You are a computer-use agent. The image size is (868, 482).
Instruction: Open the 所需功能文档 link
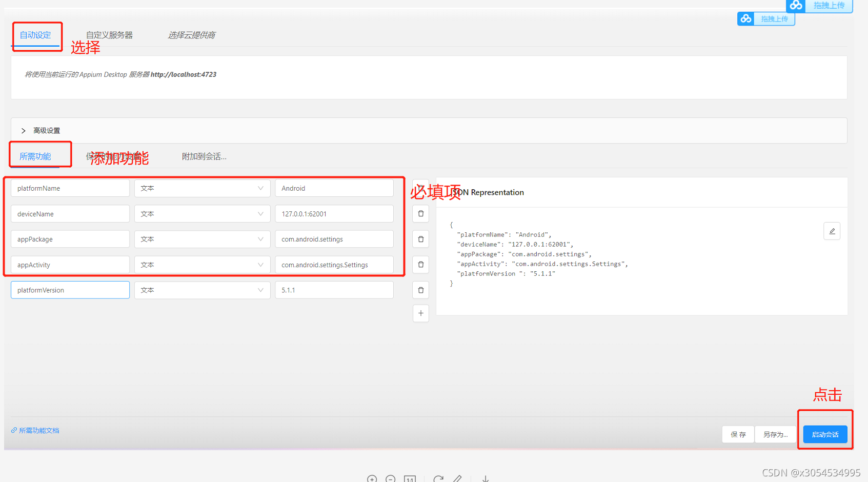coord(35,431)
